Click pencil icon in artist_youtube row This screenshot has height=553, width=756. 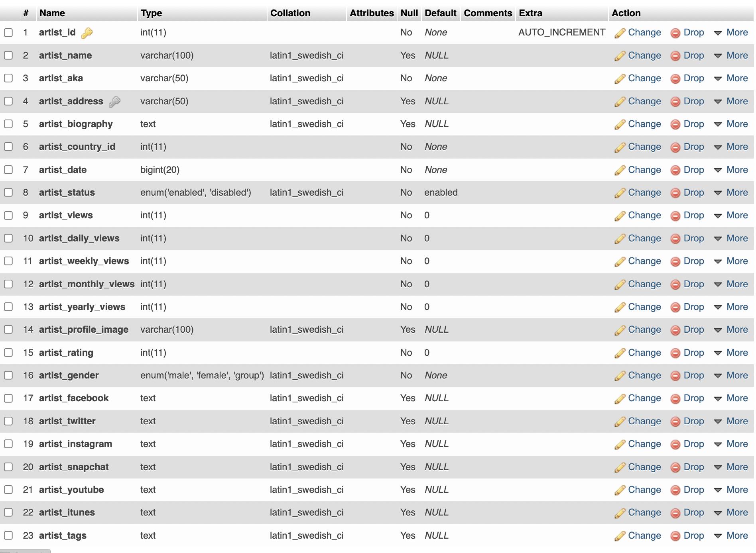click(x=620, y=490)
